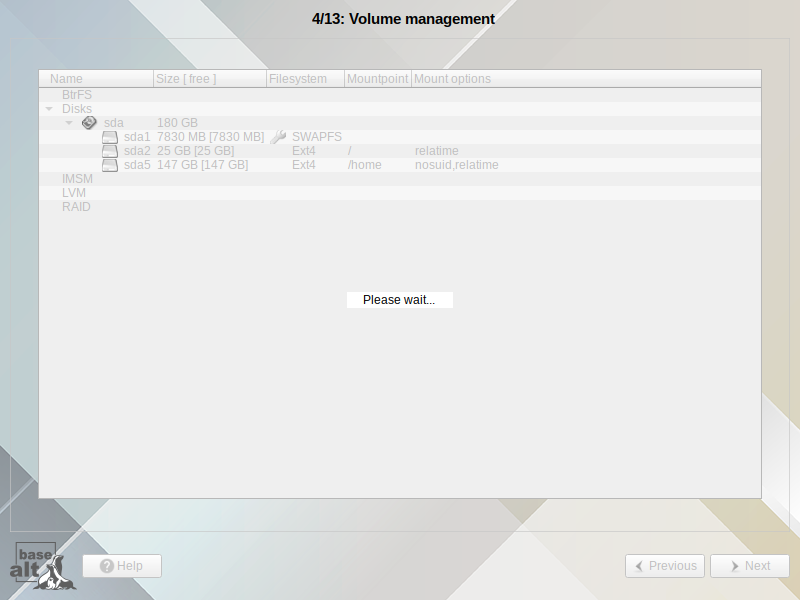This screenshot has height=600, width=800.
Task: Click the base alt logo
Action: (42, 566)
